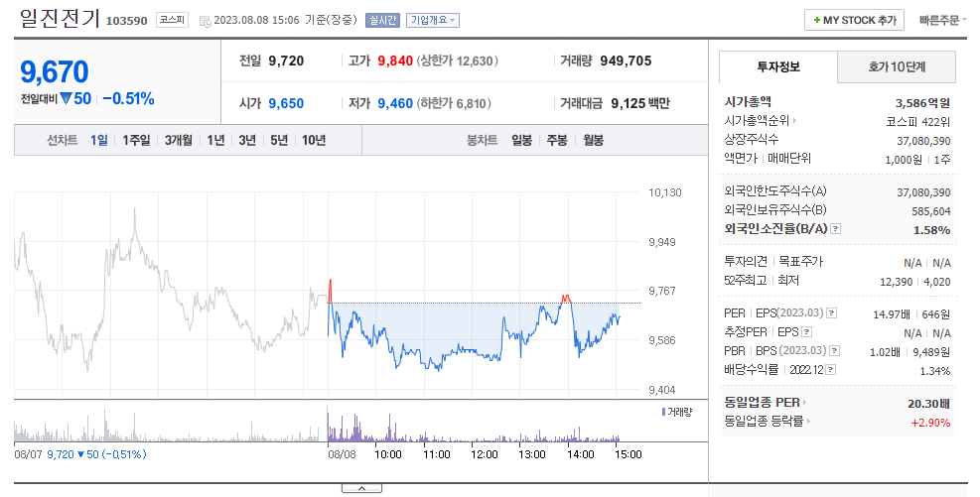Click the 코스피 422위 ranking value
The image size is (980, 497).
pyautogui.click(x=918, y=122)
